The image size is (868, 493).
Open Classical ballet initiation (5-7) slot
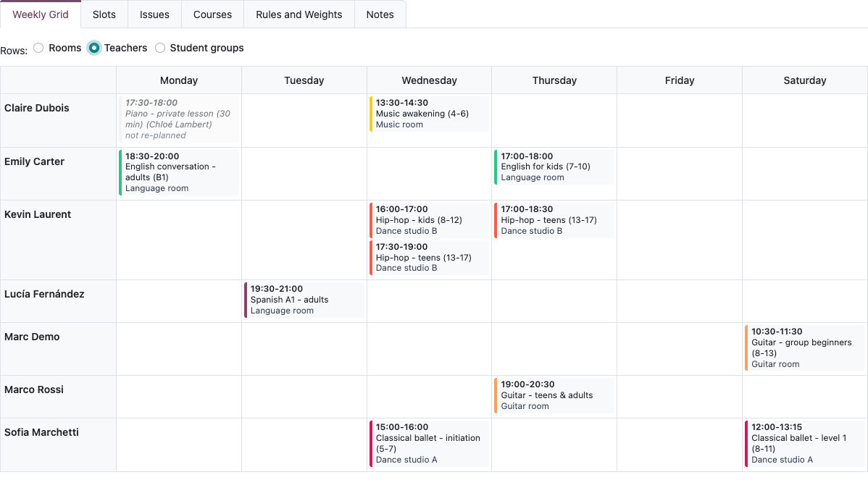pos(429,444)
